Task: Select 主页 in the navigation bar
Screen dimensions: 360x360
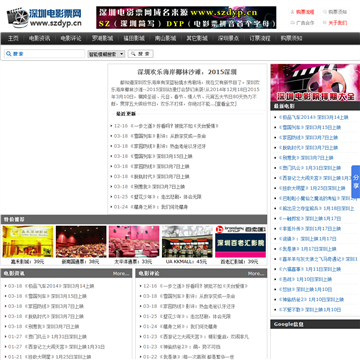Action: pyautogui.click(x=13, y=38)
